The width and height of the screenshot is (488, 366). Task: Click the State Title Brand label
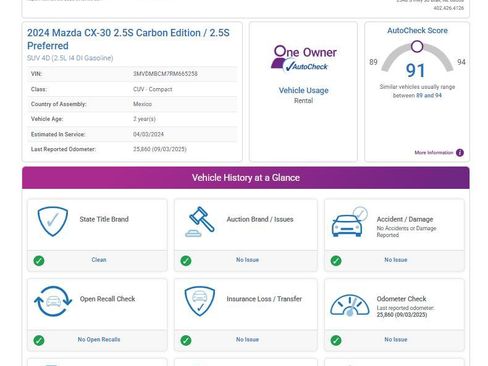tap(104, 219)
